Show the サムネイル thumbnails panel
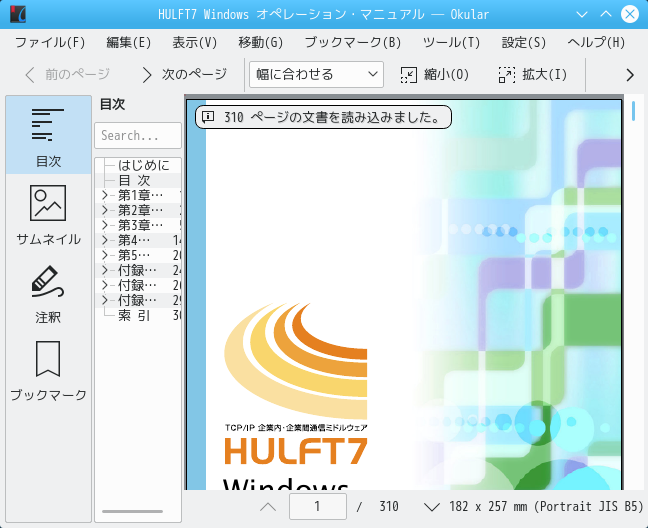The width and height of the screenshot is (648, 528). click(x=48, y=215)
